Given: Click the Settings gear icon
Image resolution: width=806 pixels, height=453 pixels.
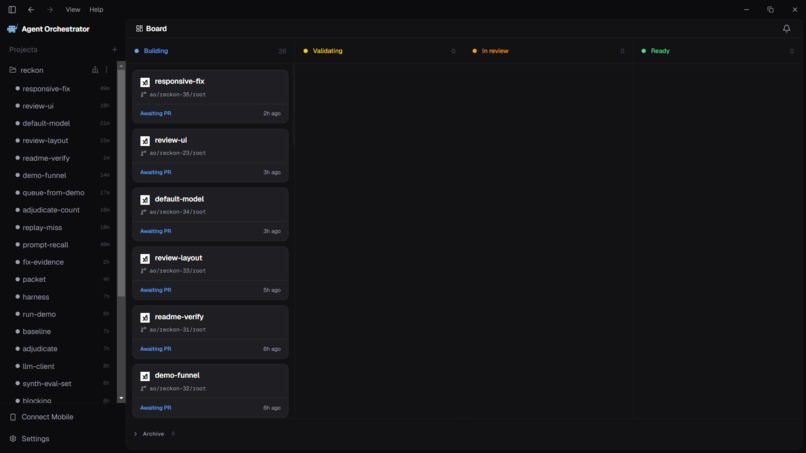Looking at the screenshot, I should click(13, 439).
